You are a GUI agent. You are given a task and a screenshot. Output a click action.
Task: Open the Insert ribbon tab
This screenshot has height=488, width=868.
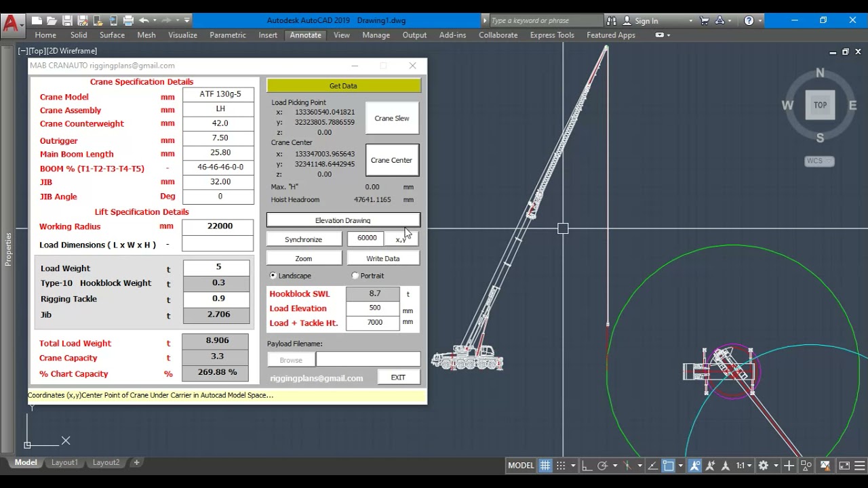268,35
